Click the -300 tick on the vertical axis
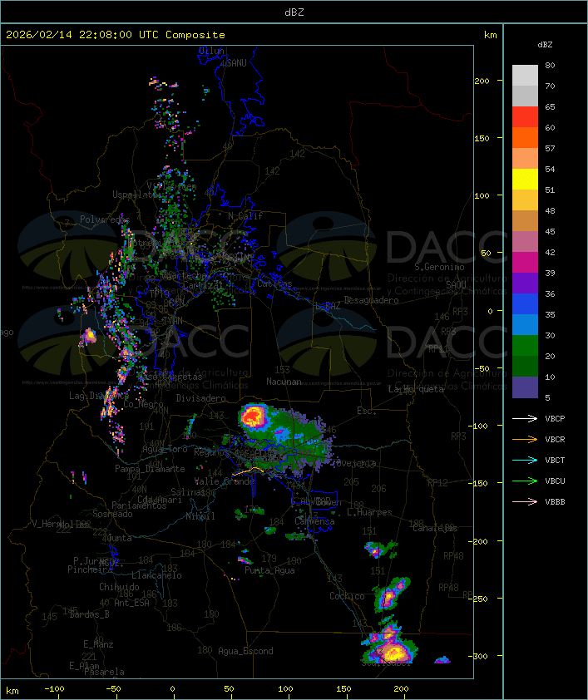588x700 pixels. tap(477, 656)
